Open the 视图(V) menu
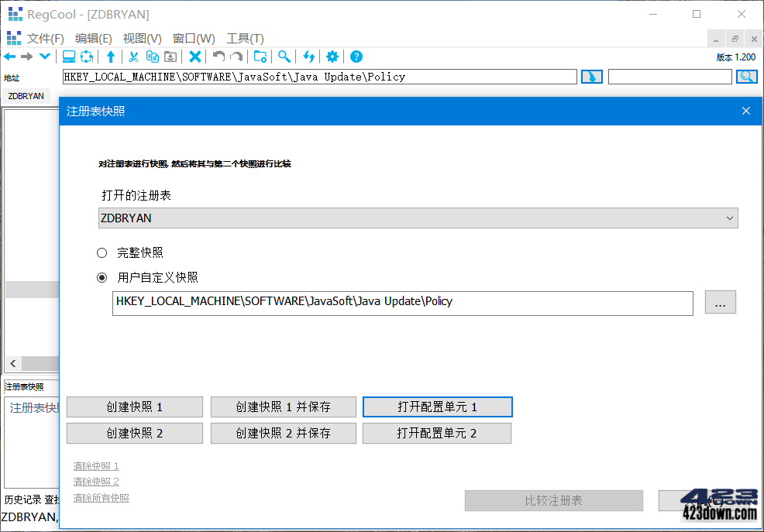Image resolution: width=764 pixels, height=532 pixels. [x=142, y=38]
